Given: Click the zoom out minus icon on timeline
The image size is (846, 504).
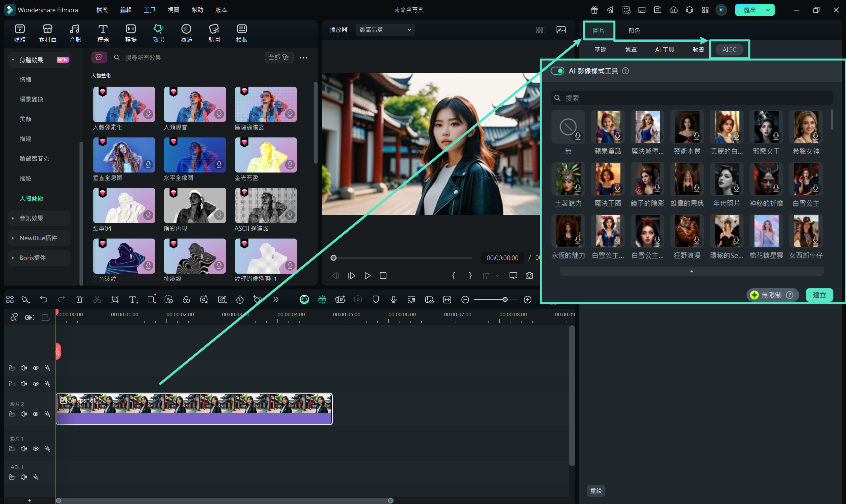Looking at the screenshot, I should click(465, 299).
